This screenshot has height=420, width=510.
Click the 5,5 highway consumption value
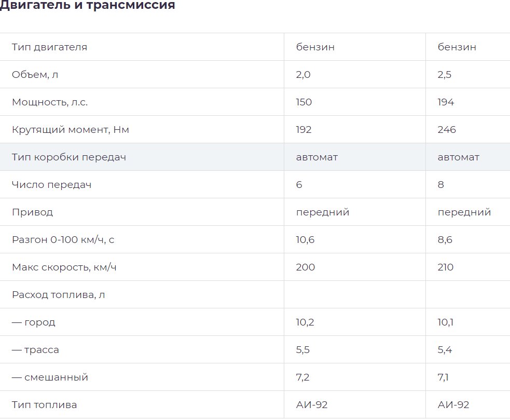point(303,350)
